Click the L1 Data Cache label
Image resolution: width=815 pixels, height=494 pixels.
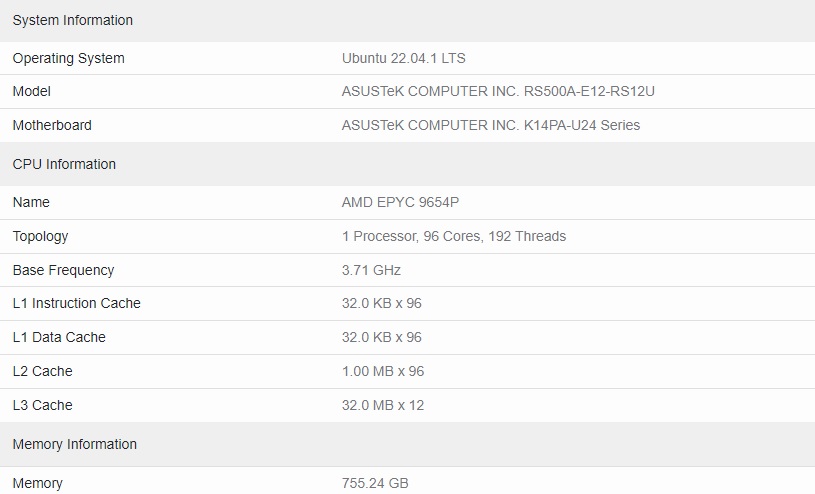(x=59, y=337)
